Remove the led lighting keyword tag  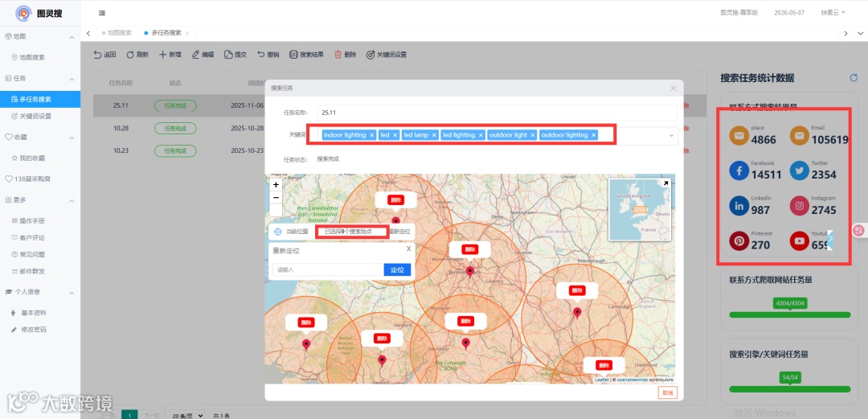(x=481, y=135)
